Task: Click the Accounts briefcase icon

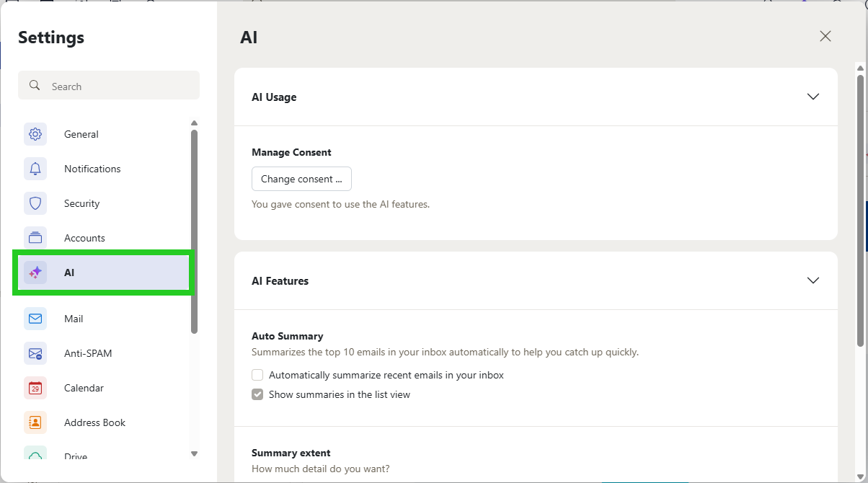Action: click(35, 238)
